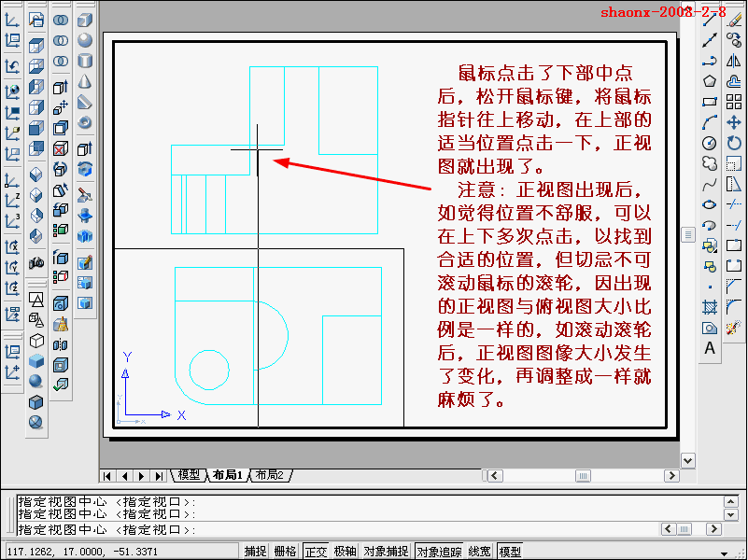Click the World UCS globe icon
The image size is (748, 560).
coord(12,91)
